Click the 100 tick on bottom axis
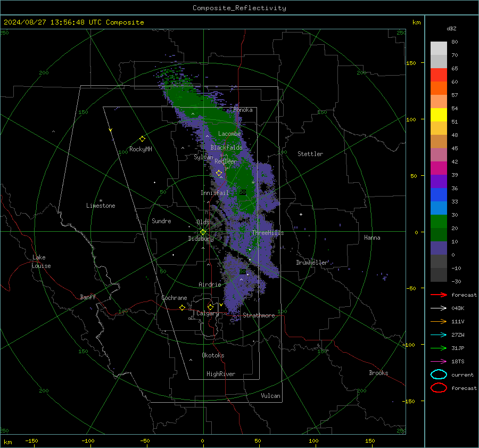 point(313,441)
